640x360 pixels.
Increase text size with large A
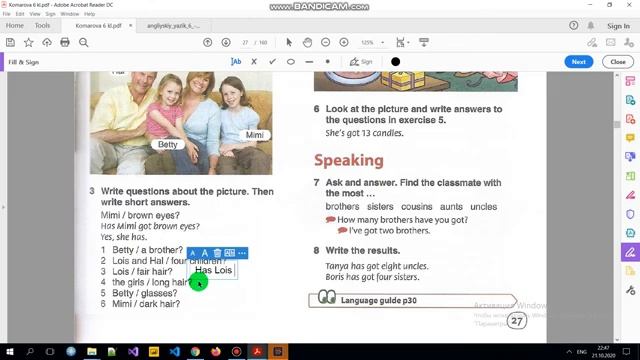click(x=204, y=253)
